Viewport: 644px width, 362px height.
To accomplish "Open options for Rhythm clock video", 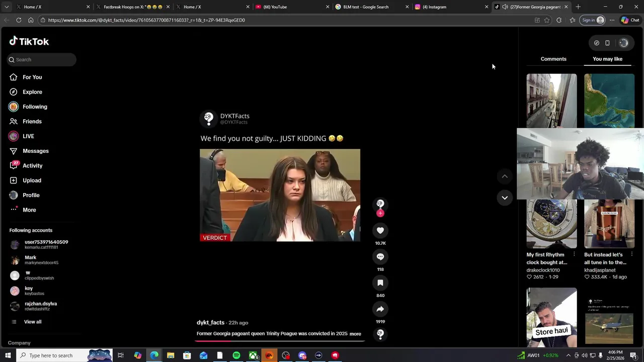I will coord(574,254).
